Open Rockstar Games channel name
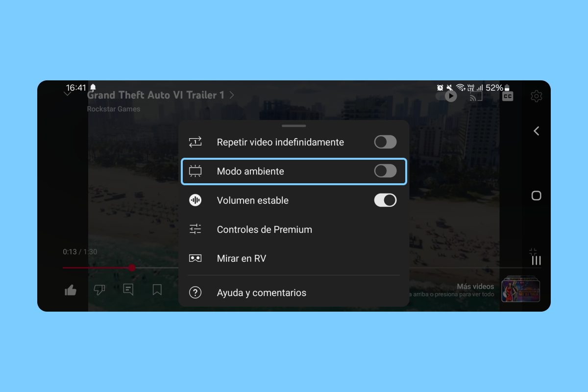Viewport: 588px width, 392px height. coord(114,109)
